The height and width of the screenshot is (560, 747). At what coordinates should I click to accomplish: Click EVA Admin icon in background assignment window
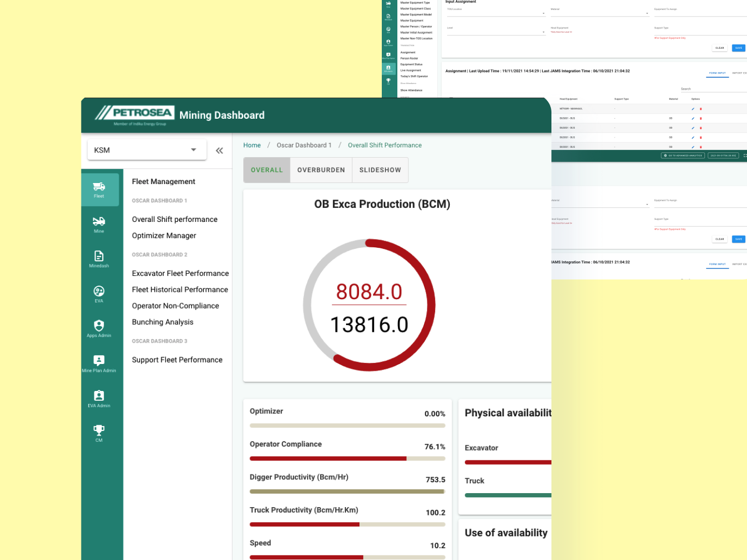[x=389, y=68]
